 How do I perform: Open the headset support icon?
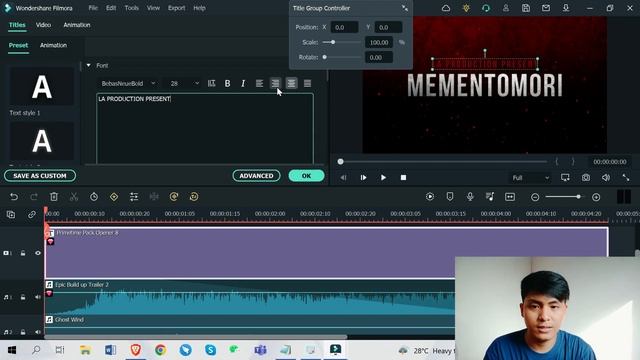click(x=486, y=8)
